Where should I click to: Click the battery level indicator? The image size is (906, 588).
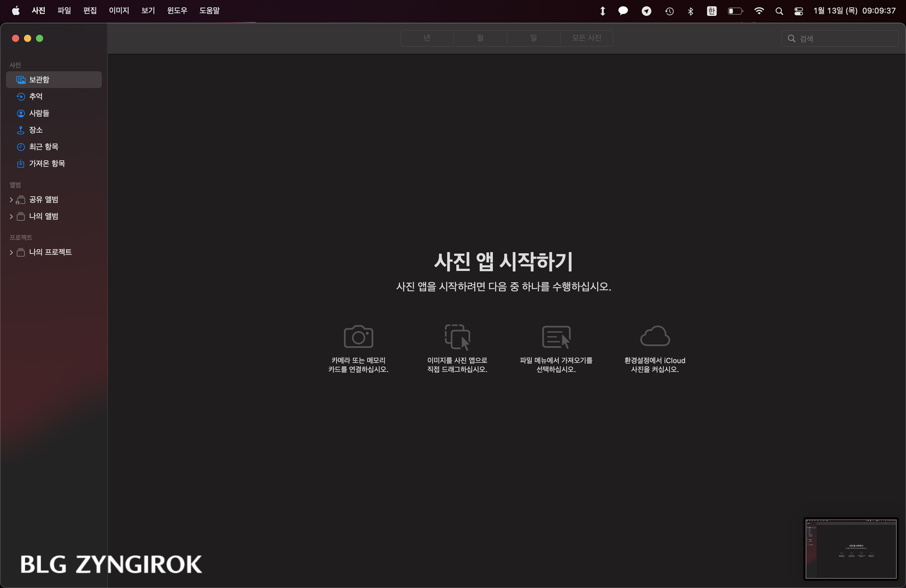coord(734,10)
